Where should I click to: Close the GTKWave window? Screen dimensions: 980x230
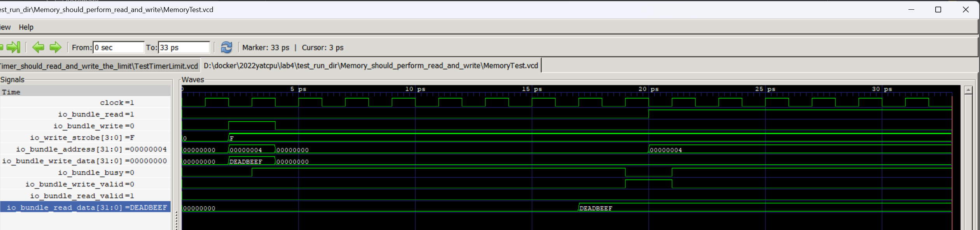965,10
